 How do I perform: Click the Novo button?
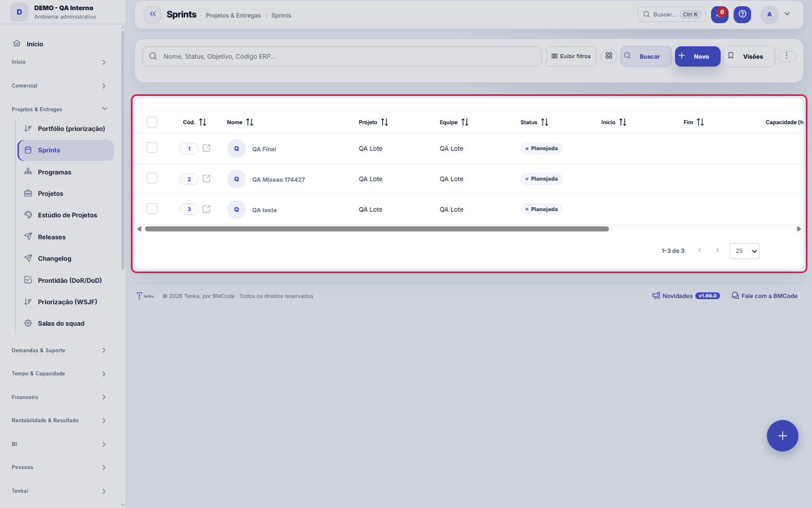698,56
